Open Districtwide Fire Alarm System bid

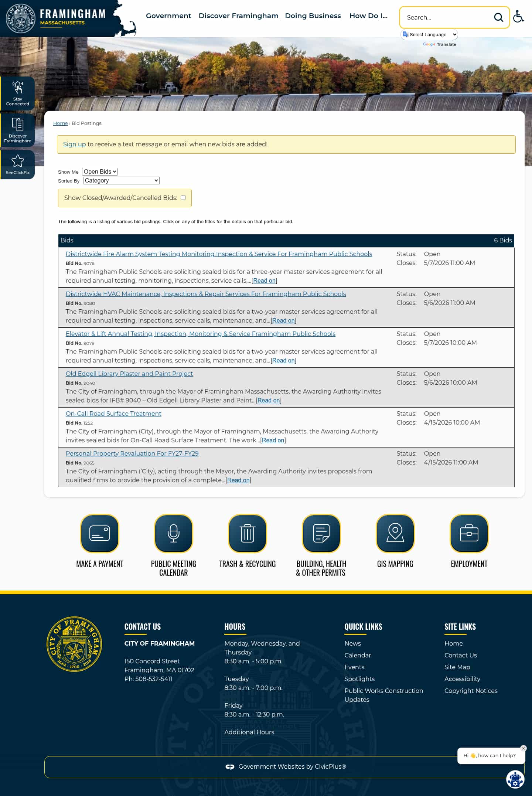pyautogui.click(x=219, y=254)
